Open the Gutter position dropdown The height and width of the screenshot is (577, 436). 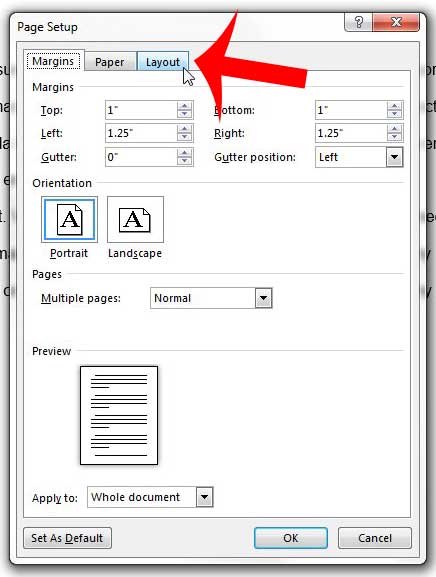(x=394, y=157)
